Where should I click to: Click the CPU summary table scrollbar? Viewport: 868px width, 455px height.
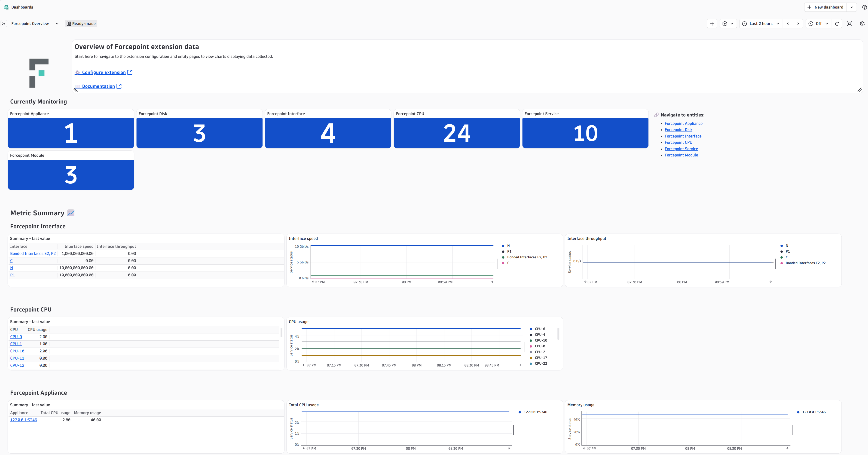coord(281,333)
